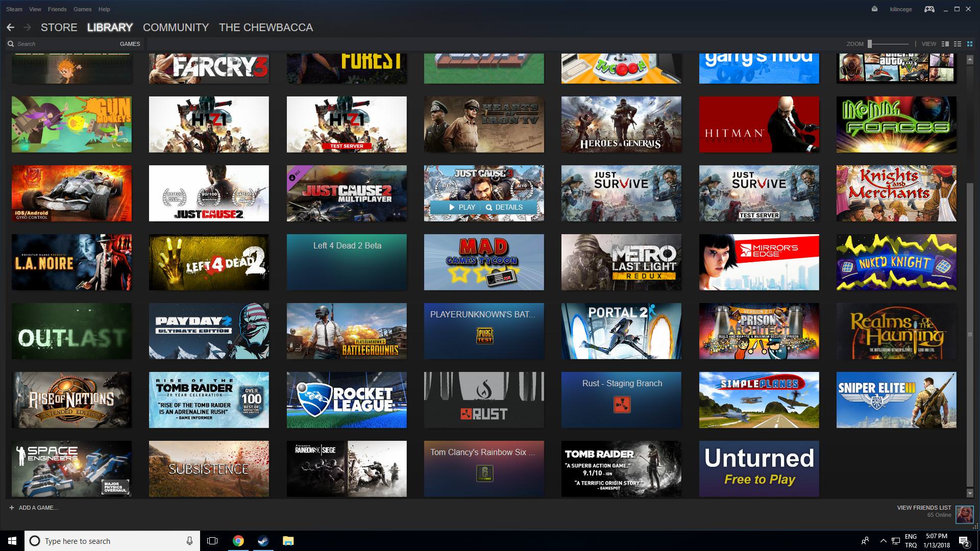This screenshot has width=980, height=551.
Task: Select the Hitman Absolution tile
Action: pos(759,124)
